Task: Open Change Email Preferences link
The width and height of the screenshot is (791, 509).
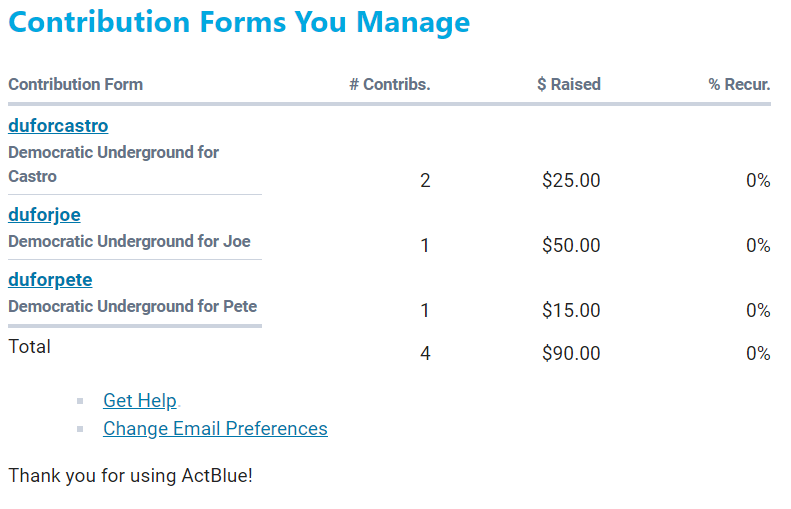Action: [215, 429]
